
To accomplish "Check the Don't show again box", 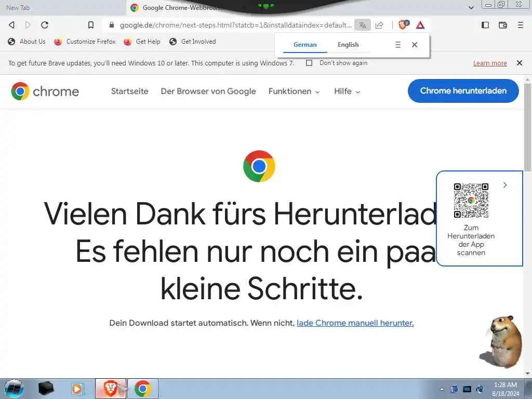I will [309, 63].
